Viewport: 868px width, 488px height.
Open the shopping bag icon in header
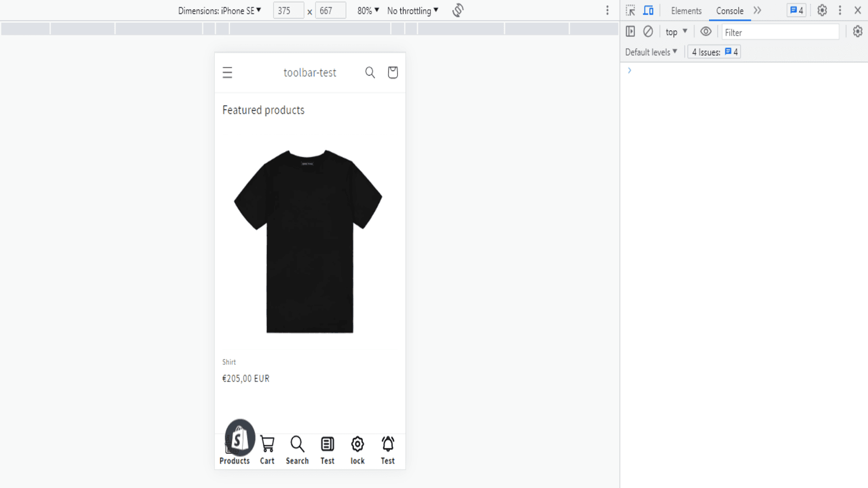coord(392,72)
